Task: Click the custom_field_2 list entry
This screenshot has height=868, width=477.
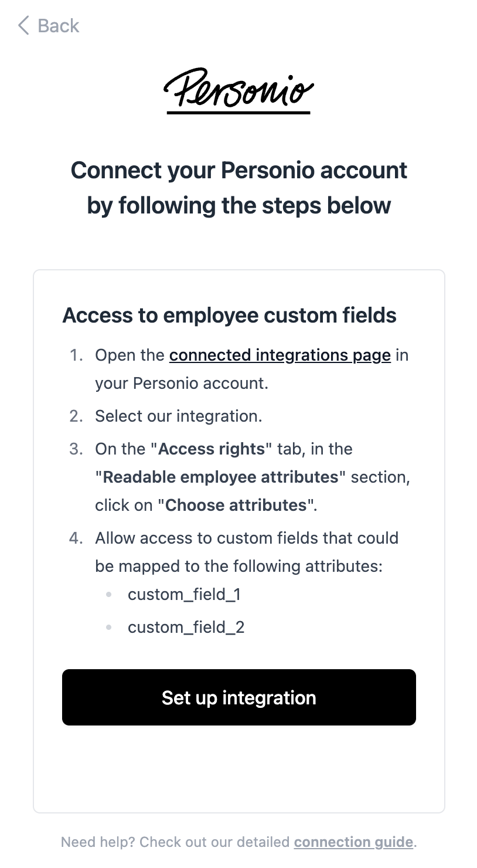Action: 186,628
